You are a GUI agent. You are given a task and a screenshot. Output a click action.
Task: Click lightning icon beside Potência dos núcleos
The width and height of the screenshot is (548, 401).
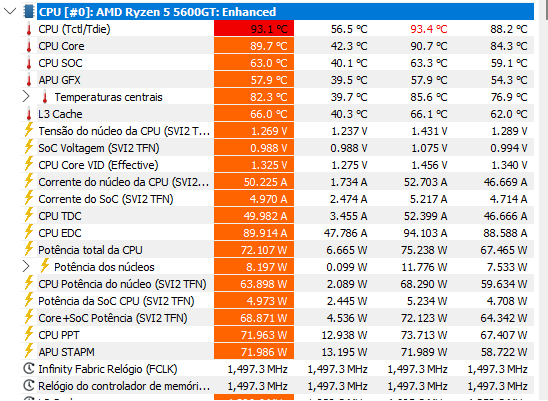(x=44, y=266)
